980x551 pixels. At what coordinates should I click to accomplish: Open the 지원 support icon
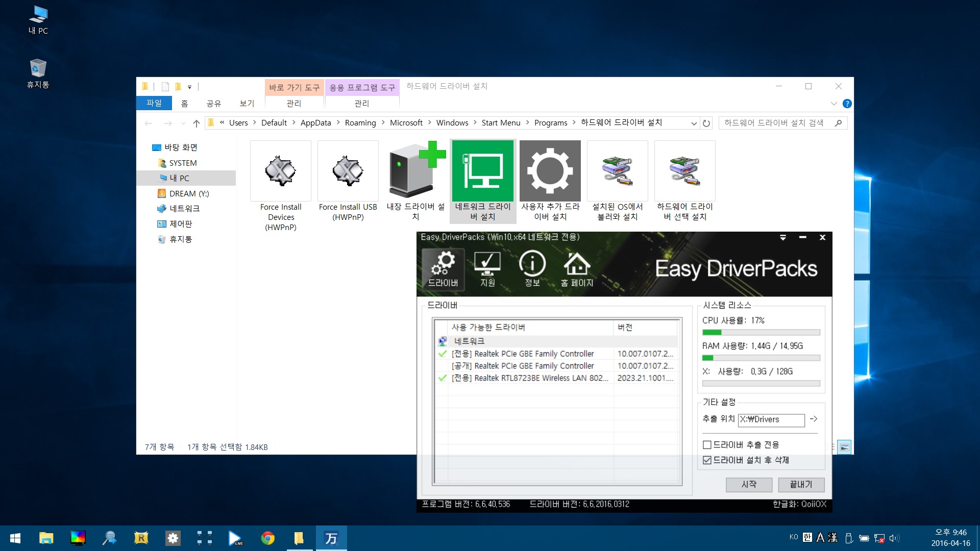487,269
